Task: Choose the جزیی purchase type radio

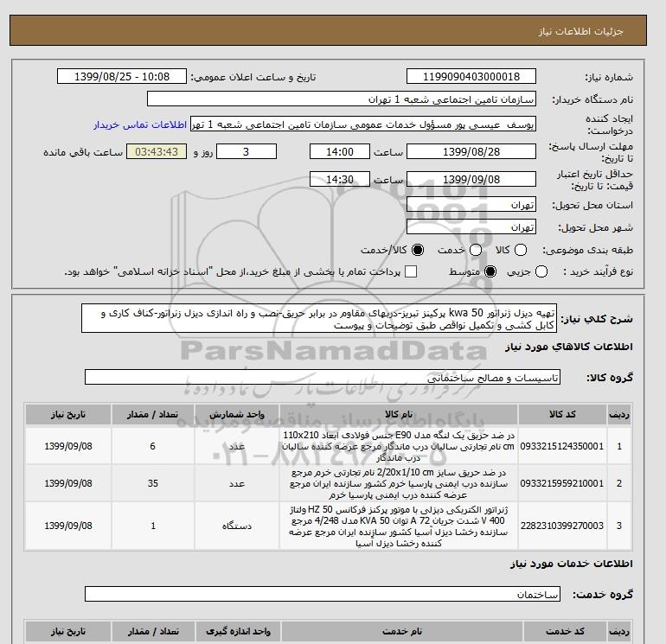Action: 541,271
